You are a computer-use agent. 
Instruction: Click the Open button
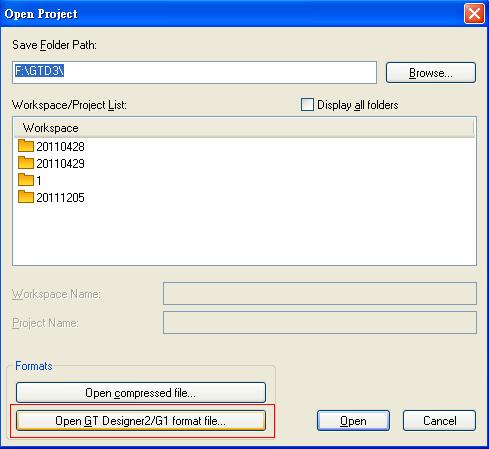(x=353, y=421)
